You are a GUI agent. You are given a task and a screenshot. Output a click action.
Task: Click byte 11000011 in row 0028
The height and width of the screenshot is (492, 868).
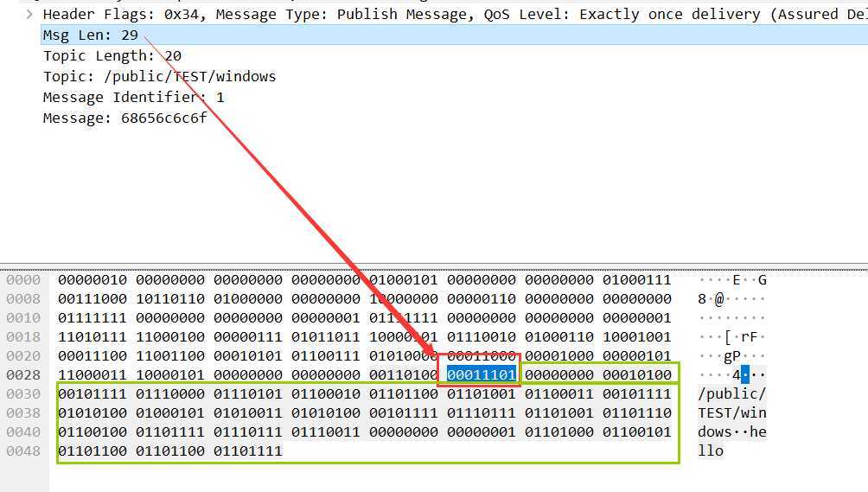(x=93, y=374)
